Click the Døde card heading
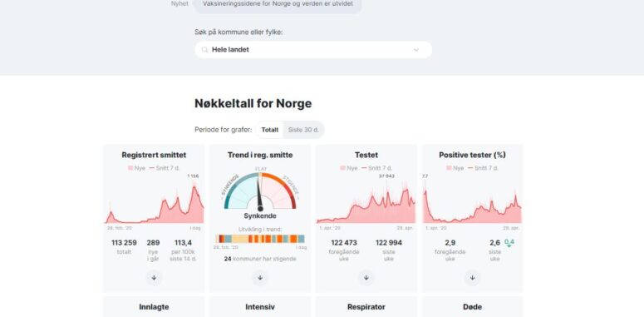Screen dimensions: 644x317 pos(472,307)
